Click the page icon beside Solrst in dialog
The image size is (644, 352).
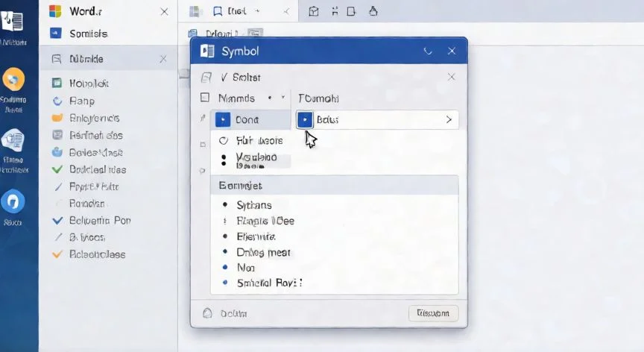[206, 78]
